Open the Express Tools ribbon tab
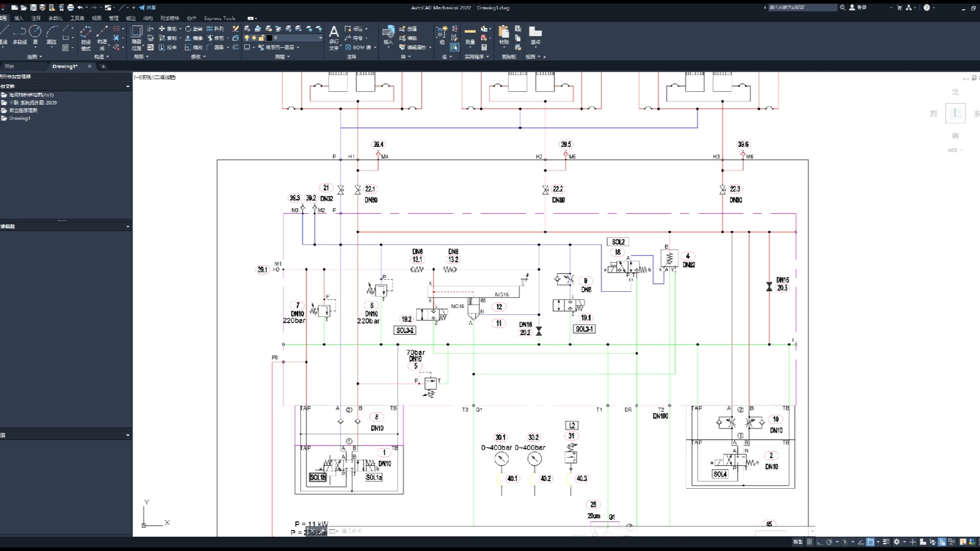980x551 pixels. (219, 18)
